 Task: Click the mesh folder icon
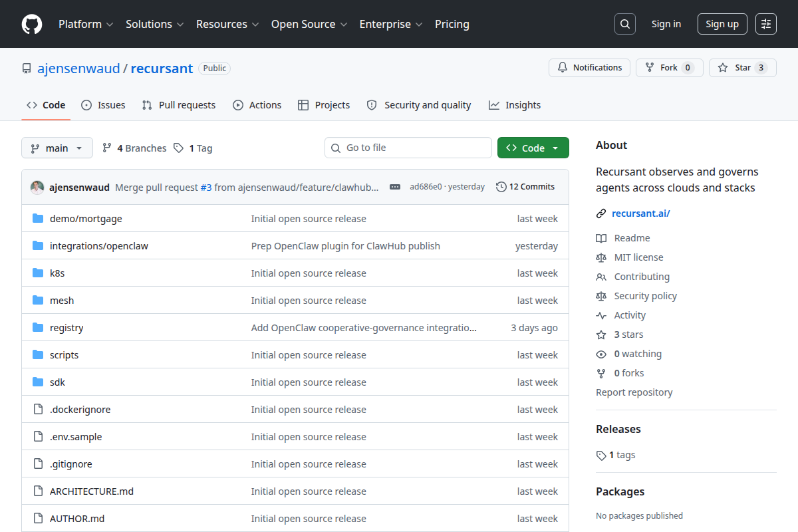[38, 301]
